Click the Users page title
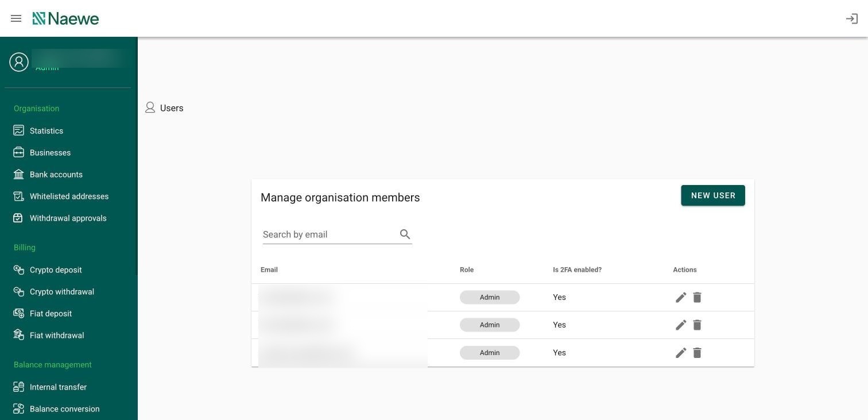The image size is (868, 420). 172,108
